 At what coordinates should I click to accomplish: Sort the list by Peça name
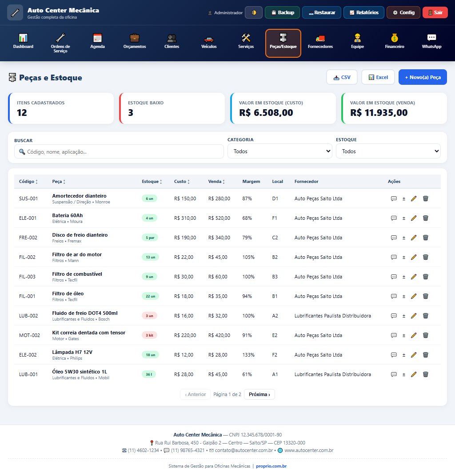click(x=59, y=182)
